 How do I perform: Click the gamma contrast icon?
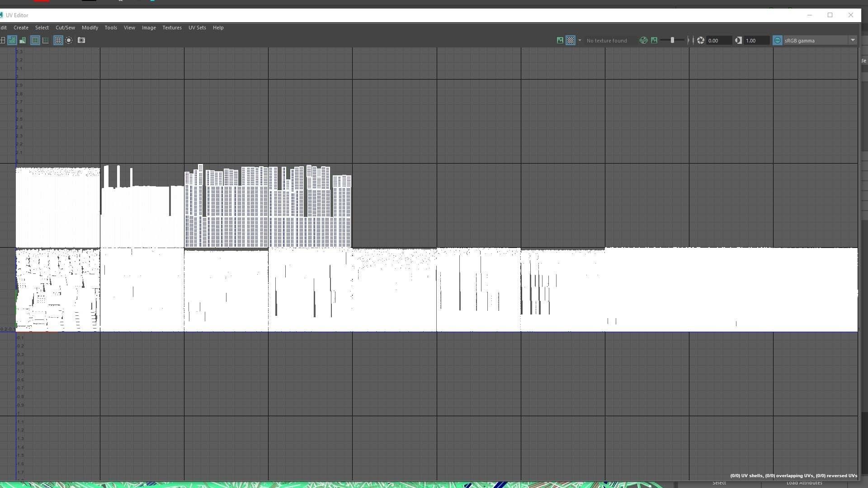[x=738, y=40]
